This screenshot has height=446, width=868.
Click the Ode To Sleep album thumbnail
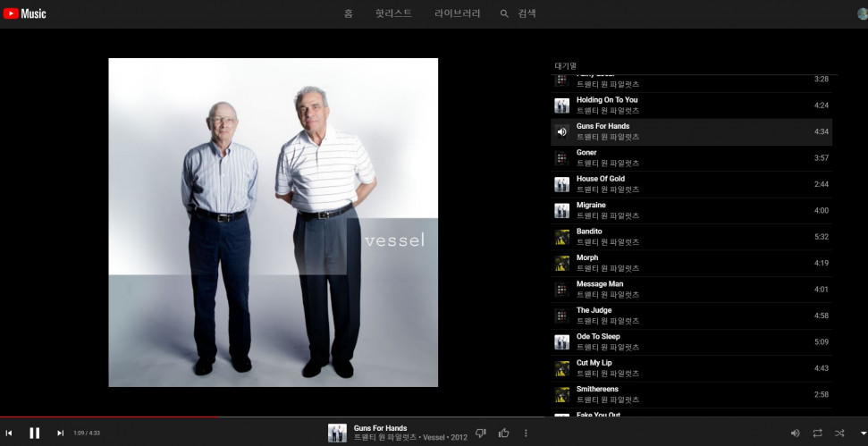click(x=562, y=342)
